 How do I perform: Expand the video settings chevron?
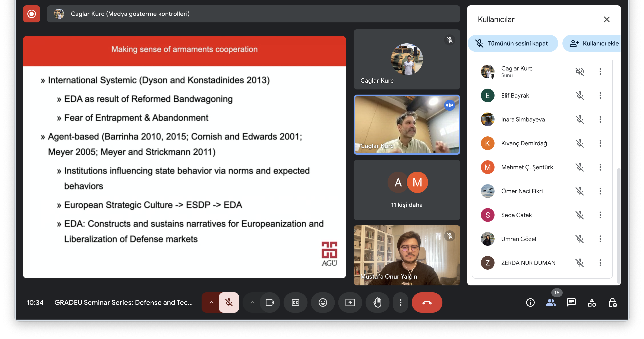point(253,302)
